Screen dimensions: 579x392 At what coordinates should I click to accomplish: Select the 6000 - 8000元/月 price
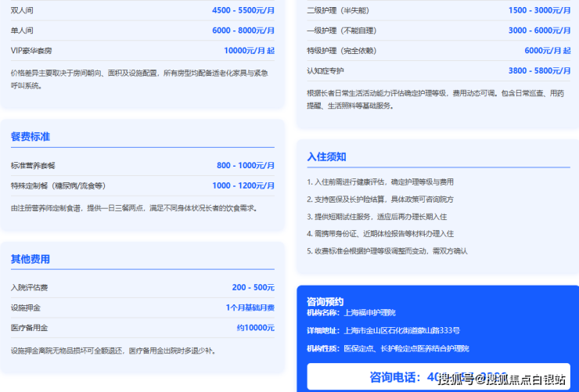click(243, 31)
